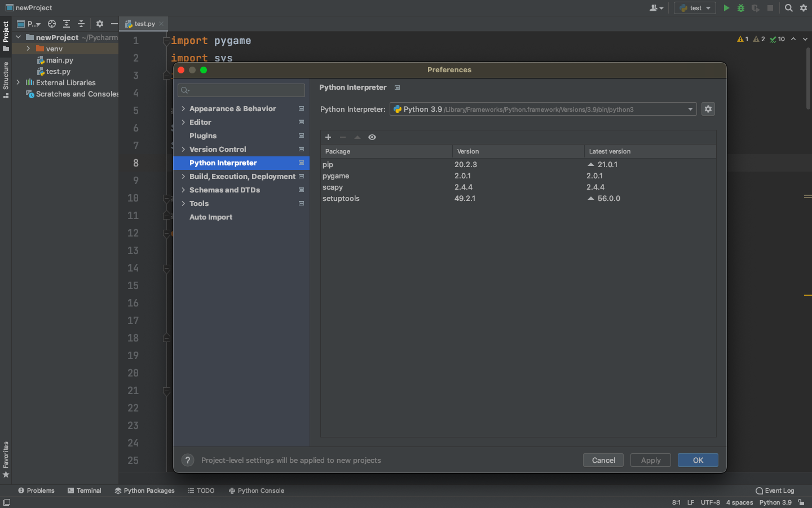The width and height of the screenshot is (812, 508).
Task: Select the scapy package row
Action: coord(518,187)
